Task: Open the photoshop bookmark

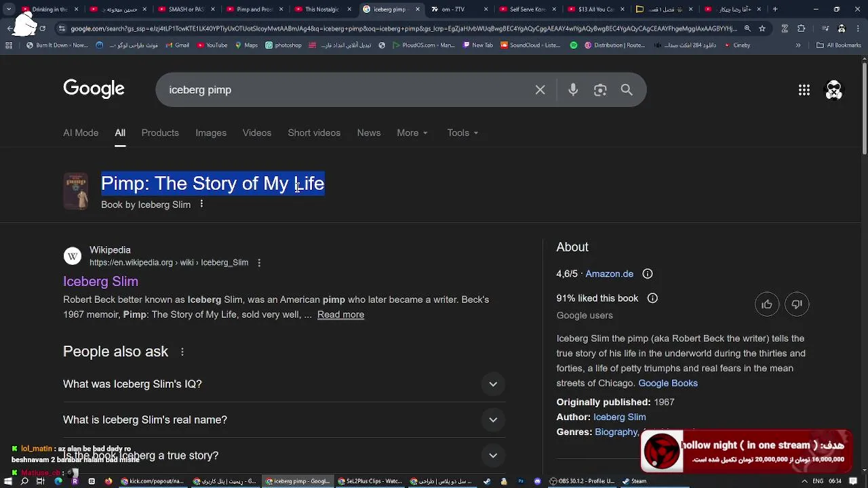Action: (283, 45)
